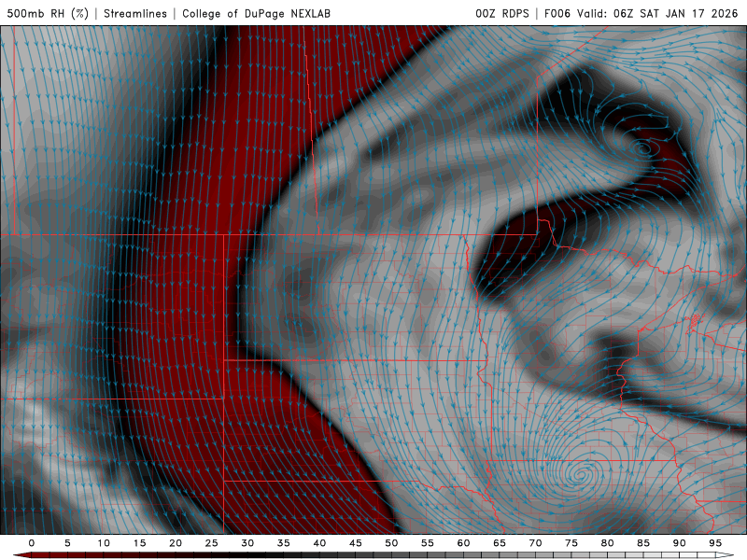Viewport: 747px width, 560px height.
Task: Click the colorbar label "25"
Action: [x=212, y=543]
